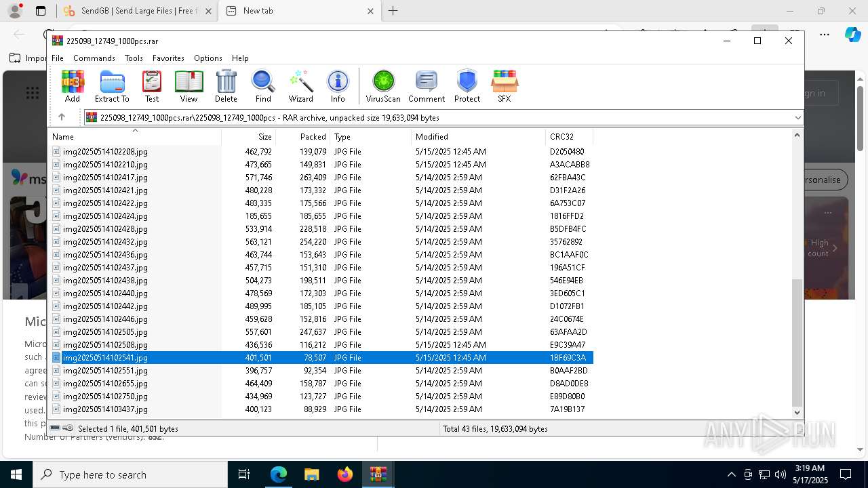Sort by Size column header
The width and height of the screenshot is (868, 488).
click(248, 137)
